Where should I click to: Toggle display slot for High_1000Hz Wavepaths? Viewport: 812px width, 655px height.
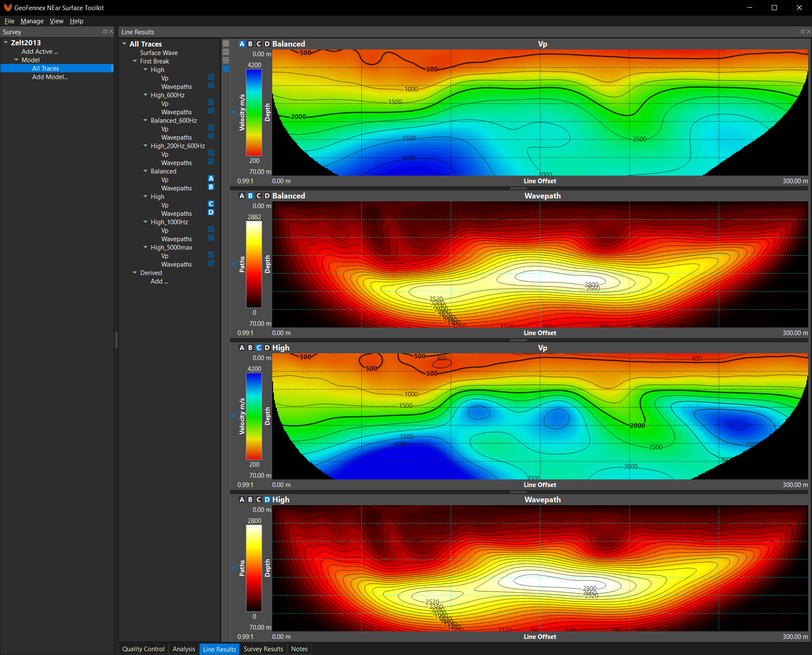(211, 238)
